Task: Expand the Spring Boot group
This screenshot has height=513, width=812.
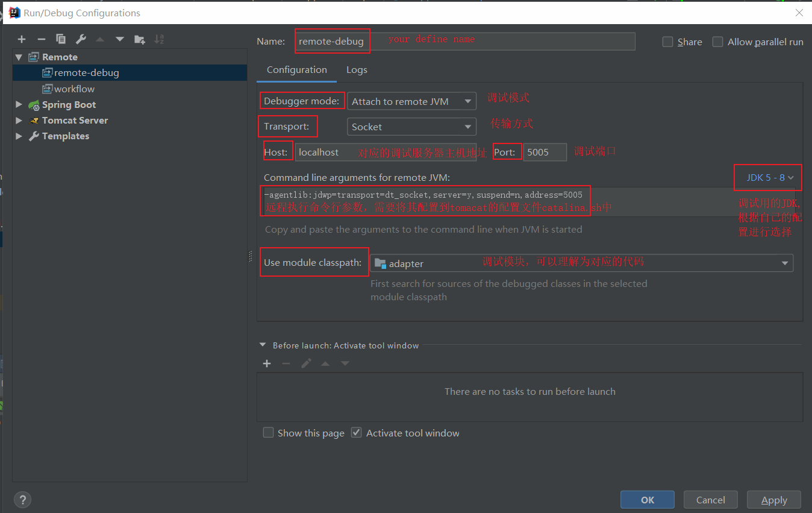Action: point(19,105)
